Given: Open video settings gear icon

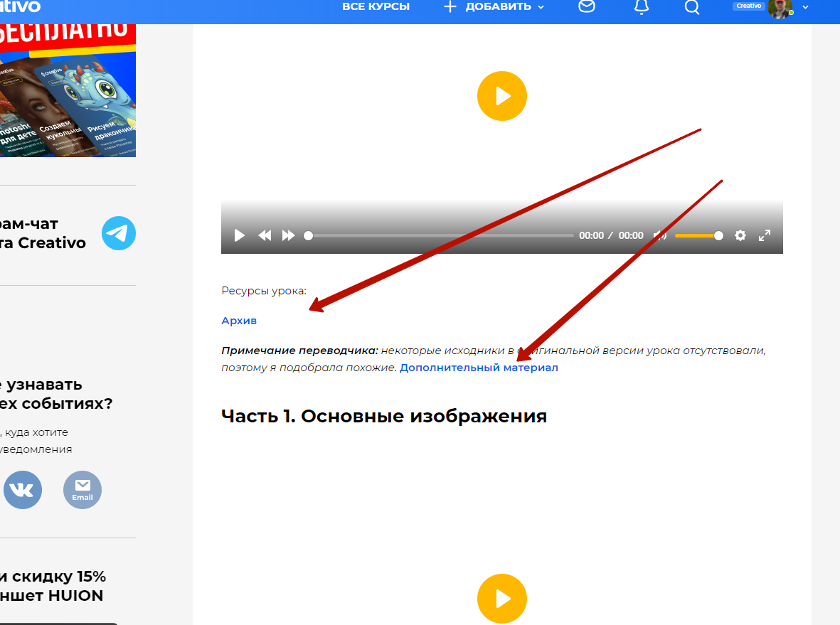Looking at the screenshot, I should tap(740, 235).
